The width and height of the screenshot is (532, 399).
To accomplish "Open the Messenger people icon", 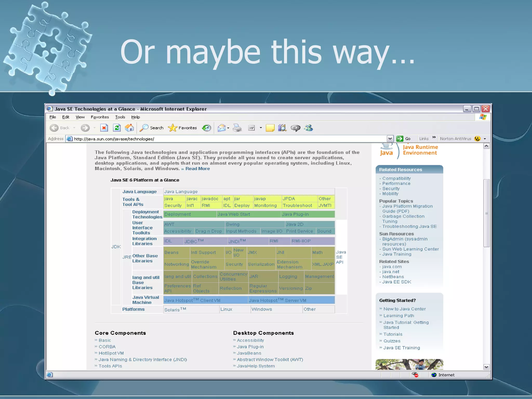I will click(309, 128).
